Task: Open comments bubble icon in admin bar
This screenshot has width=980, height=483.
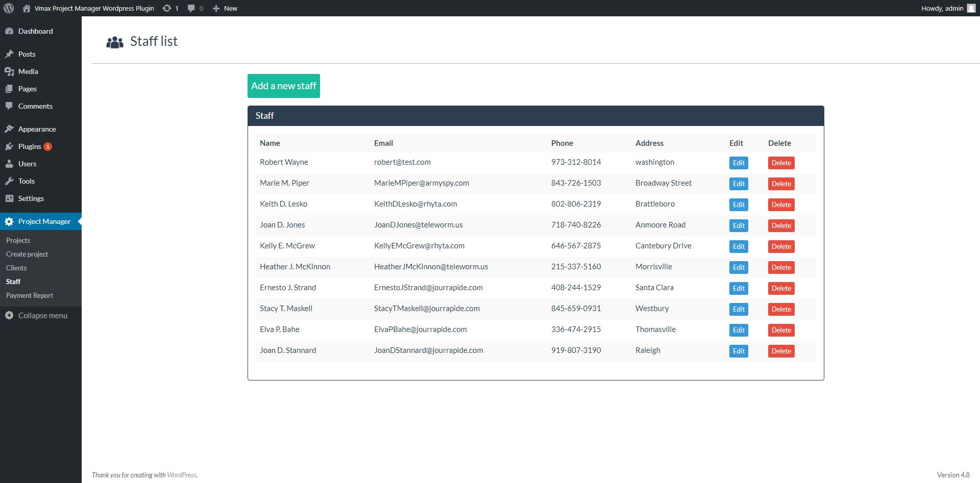Action: click(191, 8)
